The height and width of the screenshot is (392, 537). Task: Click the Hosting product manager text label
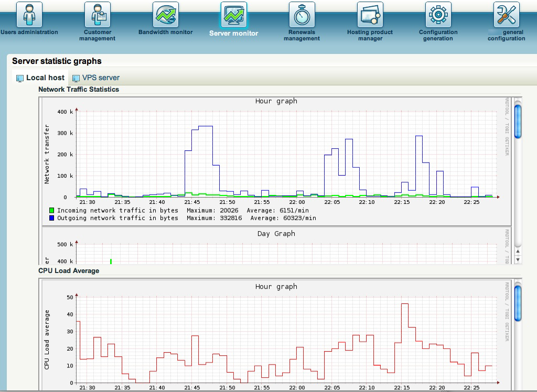(370, 35)
